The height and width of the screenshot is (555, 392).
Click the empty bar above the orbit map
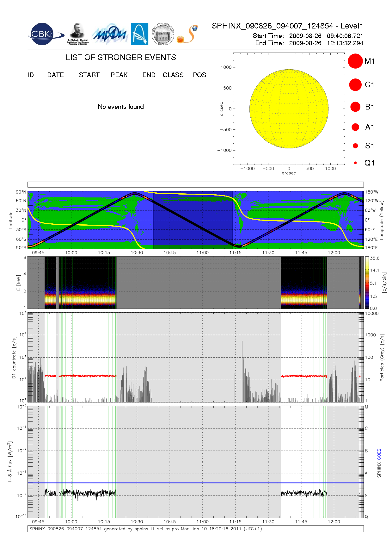(x=195, y=184)
